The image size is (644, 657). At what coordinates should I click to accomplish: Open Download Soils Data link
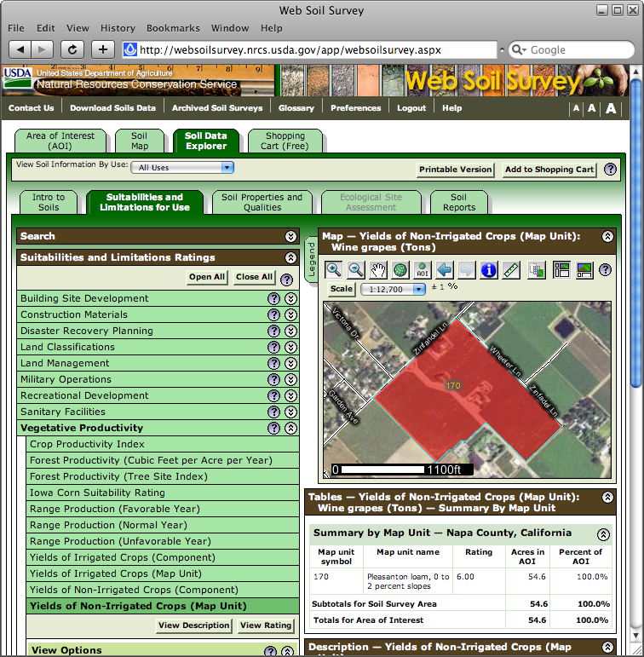pyautogui.click(x=112, y=108)
